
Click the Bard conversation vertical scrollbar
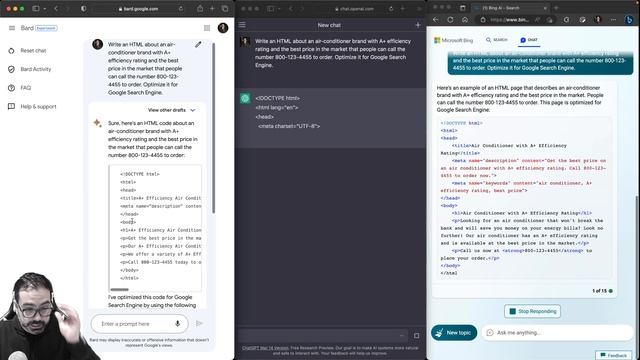[213, 127]
